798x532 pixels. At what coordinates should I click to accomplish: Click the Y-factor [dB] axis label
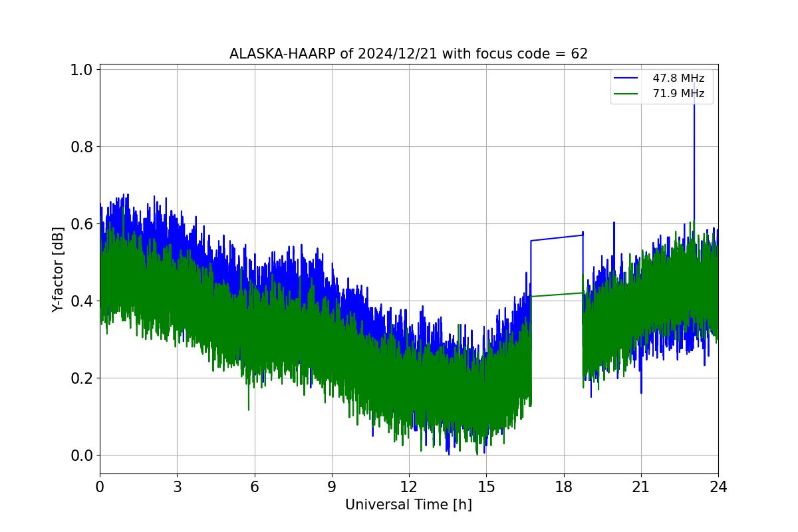[59, 269]
